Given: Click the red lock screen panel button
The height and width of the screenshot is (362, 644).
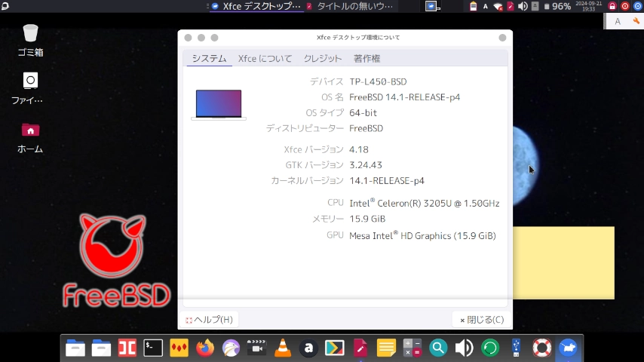Looking at the screenshot, I should point(612,6).
